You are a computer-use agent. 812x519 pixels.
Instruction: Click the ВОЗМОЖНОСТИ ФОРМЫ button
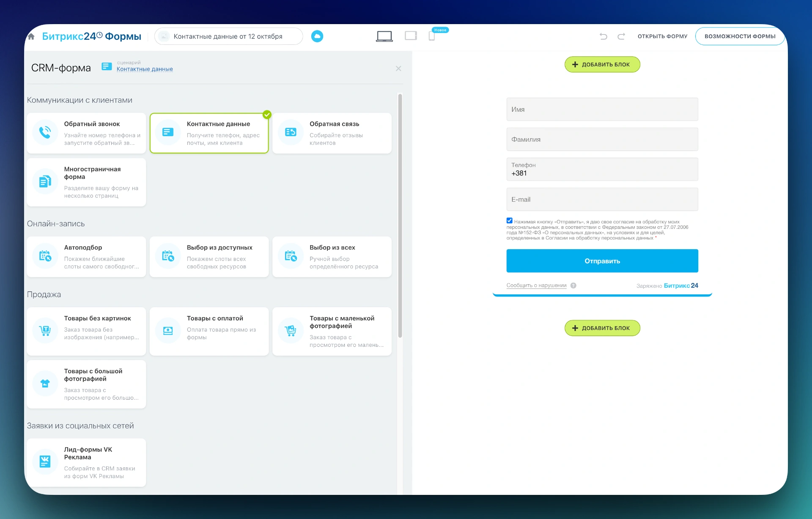(740, 36)
